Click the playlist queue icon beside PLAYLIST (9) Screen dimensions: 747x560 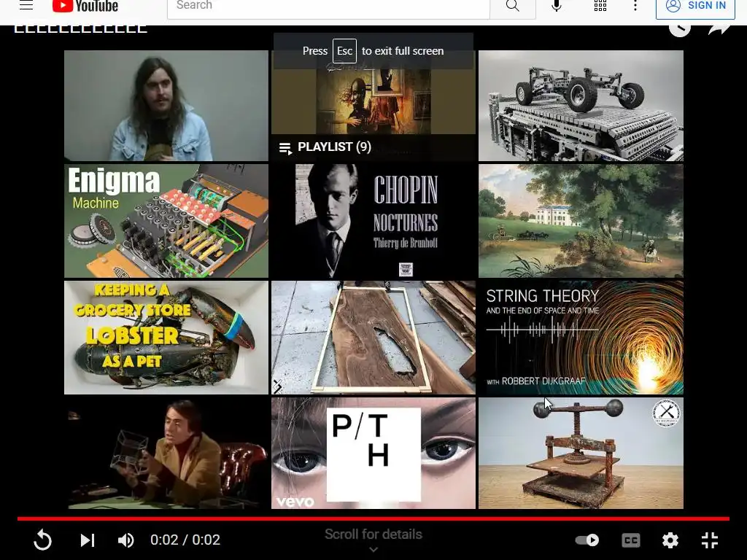pos(285,149)
